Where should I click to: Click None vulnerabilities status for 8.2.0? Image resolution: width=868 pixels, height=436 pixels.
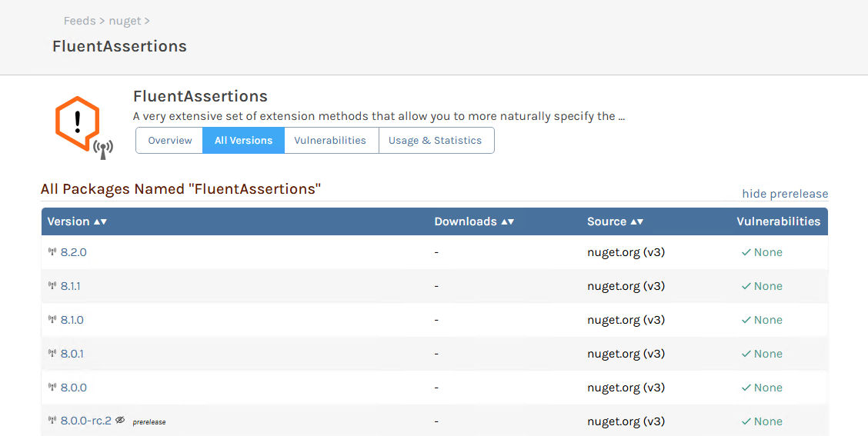[x=762, y=252]
